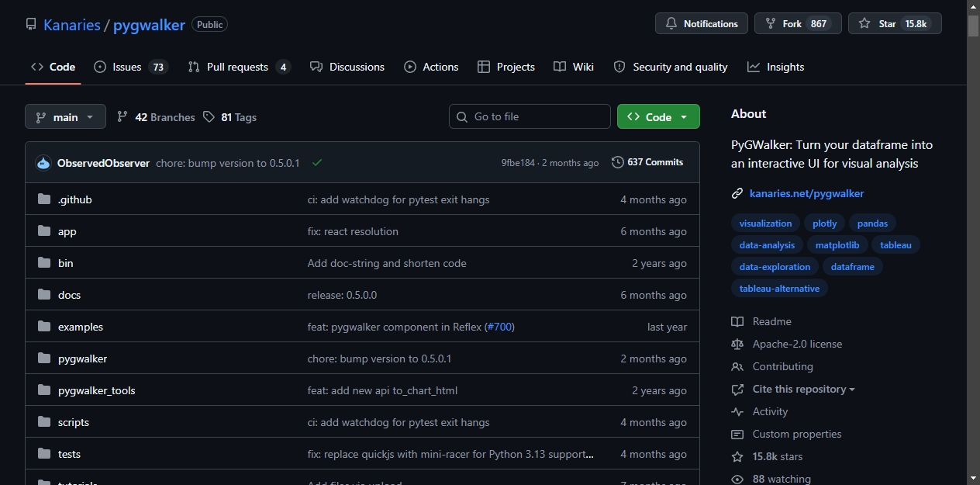Viewport: 980px width, 485px height.
Task: Click the ObservedObserver avatar
Action: (x=43, y=163)
